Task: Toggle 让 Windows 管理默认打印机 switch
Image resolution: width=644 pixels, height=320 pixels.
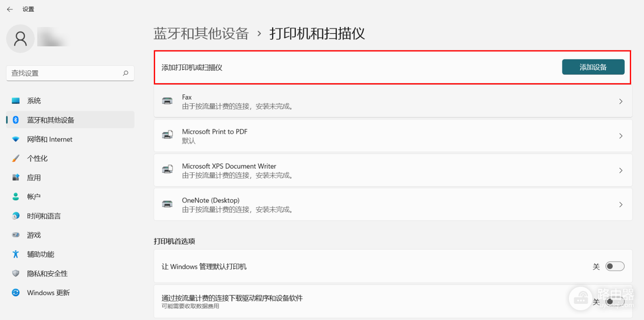Action: point(615,266)
